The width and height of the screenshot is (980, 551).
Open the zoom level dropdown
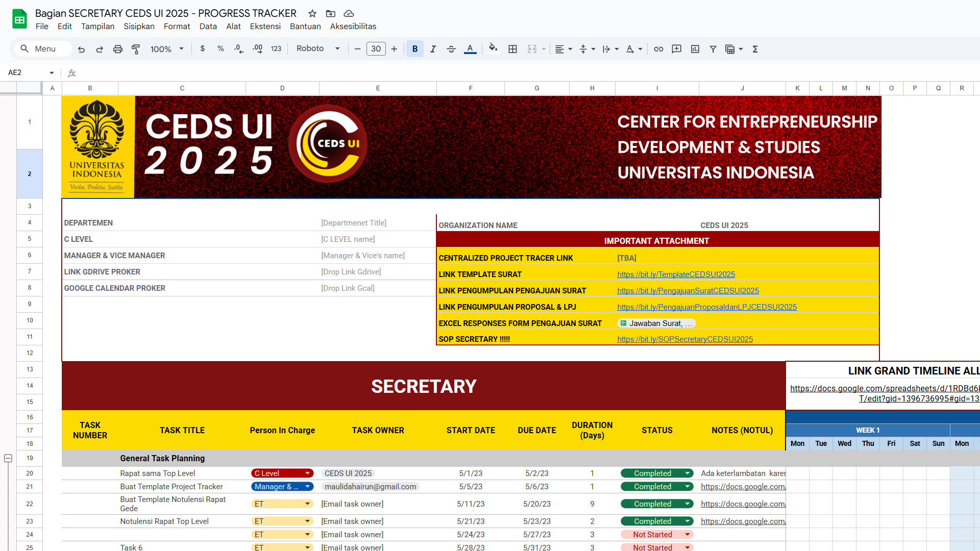tap(167, 49)
